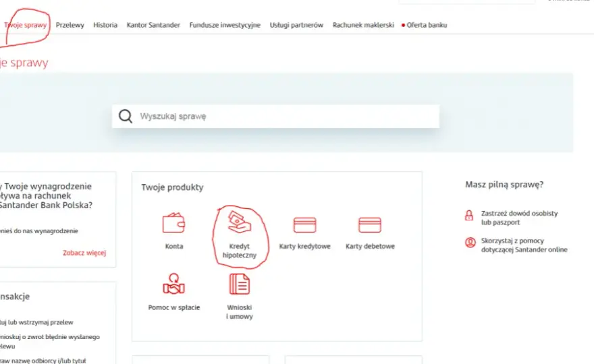Click Zastrzeż dowód osobisty lub paszport link
Image resolution: width=594 pixels, height=364 pixels.
519,218
